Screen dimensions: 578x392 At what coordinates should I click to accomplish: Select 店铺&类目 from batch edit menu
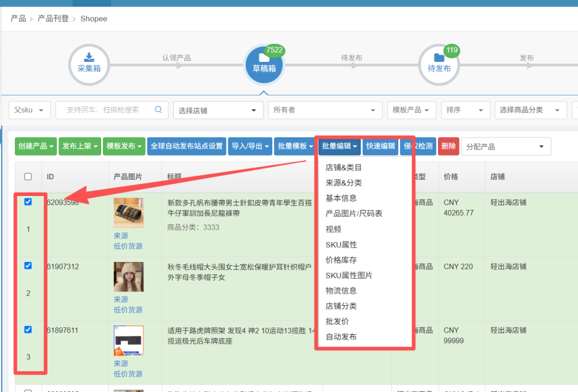tap(343, 168)
